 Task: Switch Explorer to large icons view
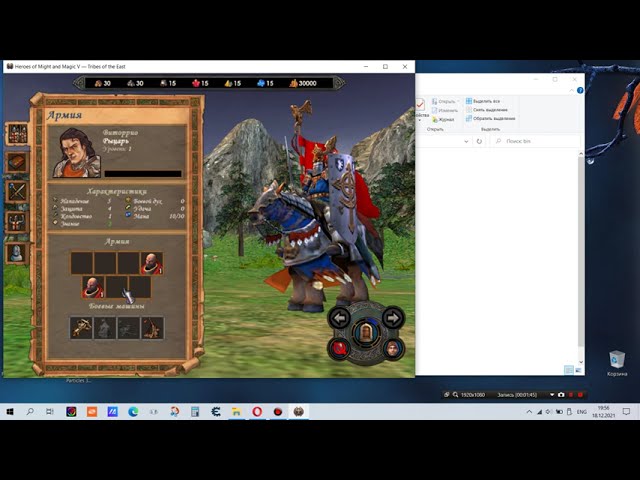(x=578, y=370)
